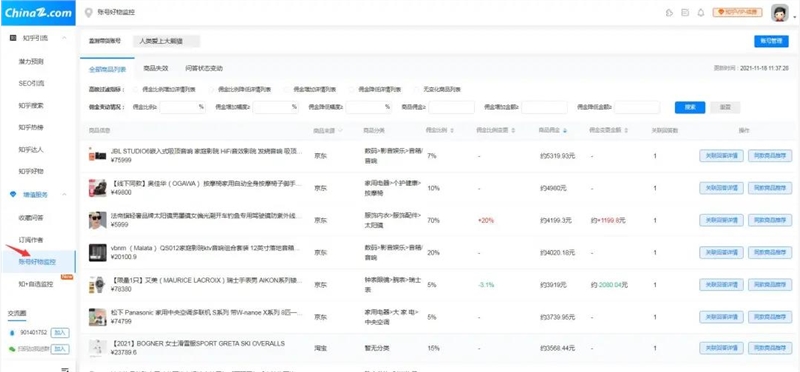Viewport: 800px width, 372px height.
Task: Open the 商品来源 column filter dropdown
Action: pos(340,131)
